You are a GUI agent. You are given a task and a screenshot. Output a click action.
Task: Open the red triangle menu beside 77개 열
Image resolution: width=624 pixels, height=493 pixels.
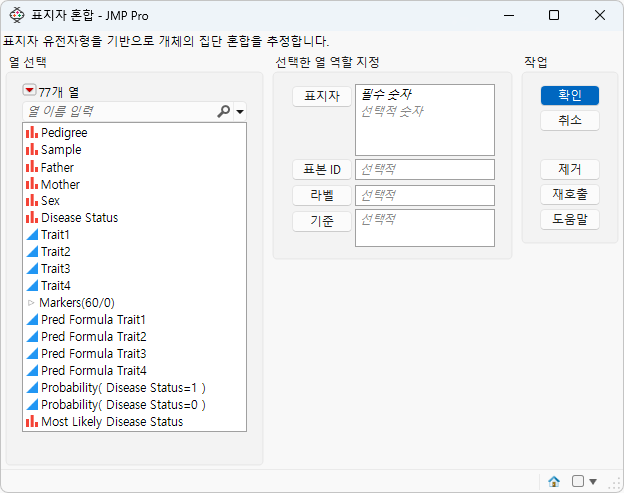[x=29, y=90]
